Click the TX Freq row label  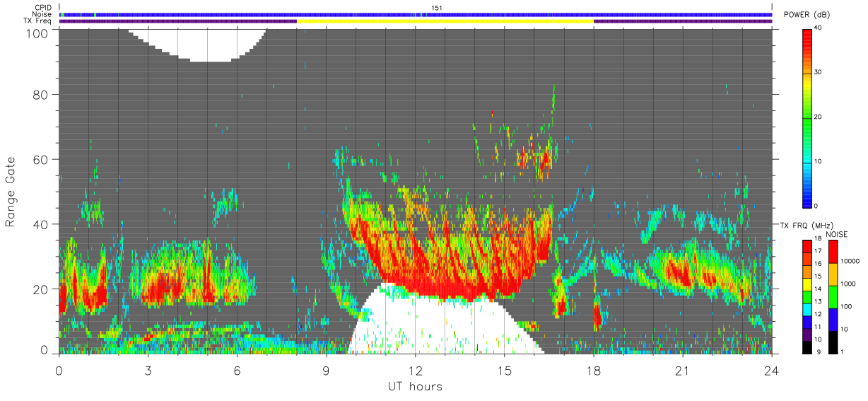click(x=39, y=21)
